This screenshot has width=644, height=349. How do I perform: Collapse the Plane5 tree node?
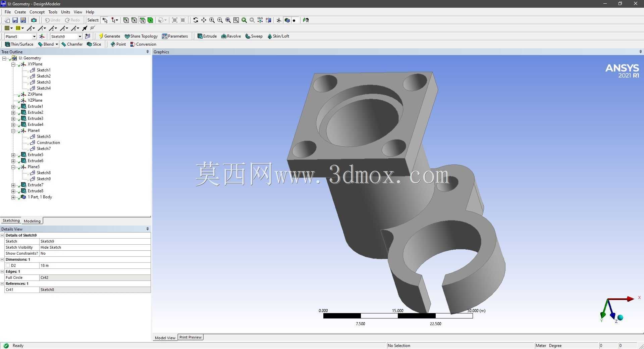(x=13, y=167)
